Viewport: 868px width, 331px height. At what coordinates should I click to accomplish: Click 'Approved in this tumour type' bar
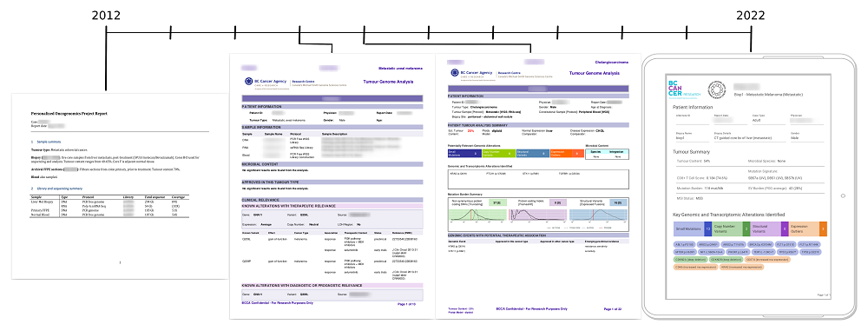(x=332, y=182)
